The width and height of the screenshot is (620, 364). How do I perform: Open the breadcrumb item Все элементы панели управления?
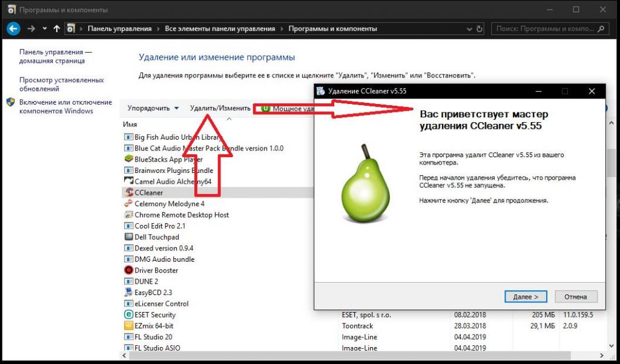pos(220,28)
